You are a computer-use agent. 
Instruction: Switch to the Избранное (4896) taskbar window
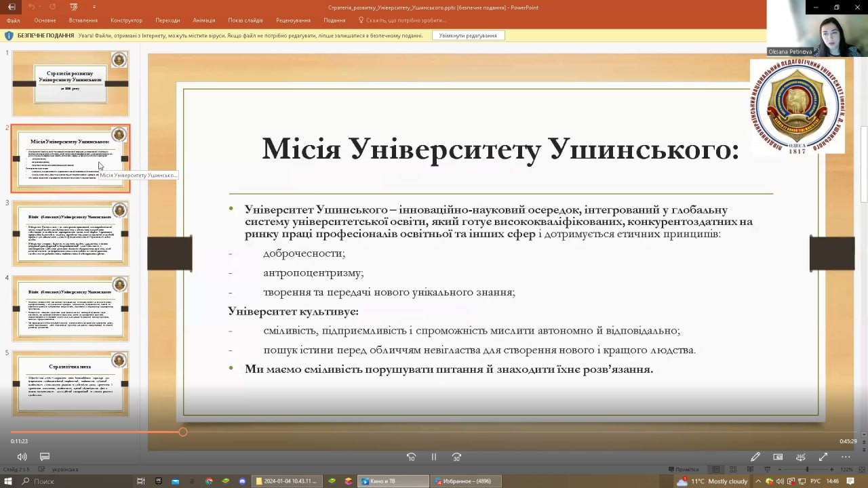coord(467,481)
